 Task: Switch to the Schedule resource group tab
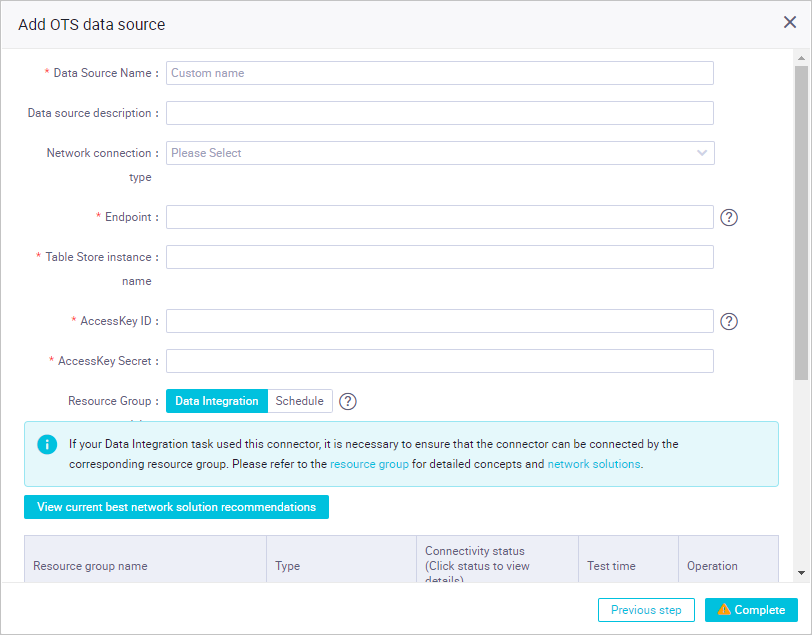coord(300,401)
